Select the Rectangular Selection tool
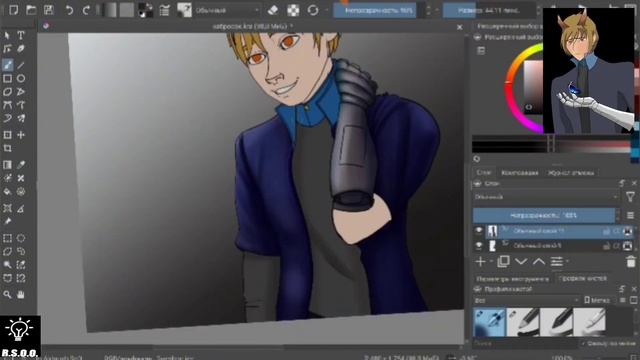 click(x=7, y=238)
